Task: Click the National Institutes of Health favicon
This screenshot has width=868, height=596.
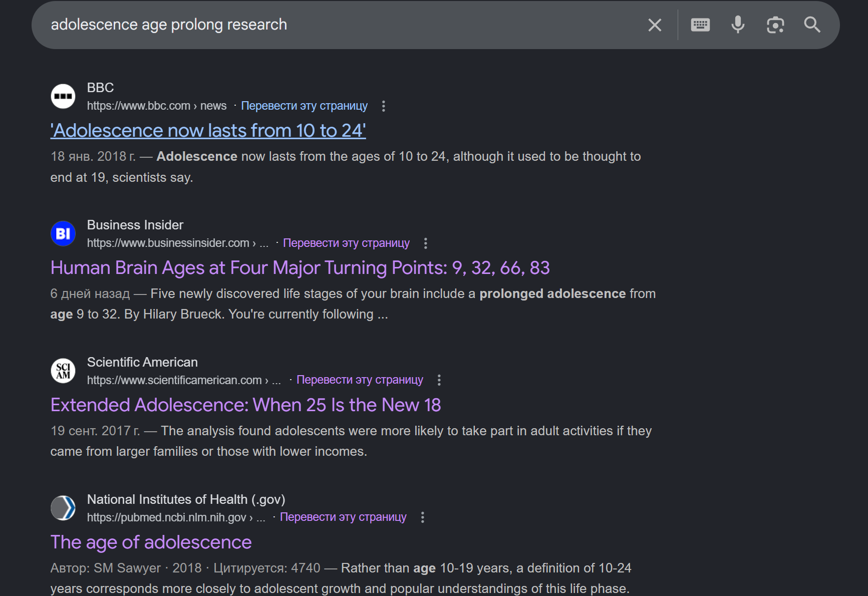Action: tap(63, 508)
